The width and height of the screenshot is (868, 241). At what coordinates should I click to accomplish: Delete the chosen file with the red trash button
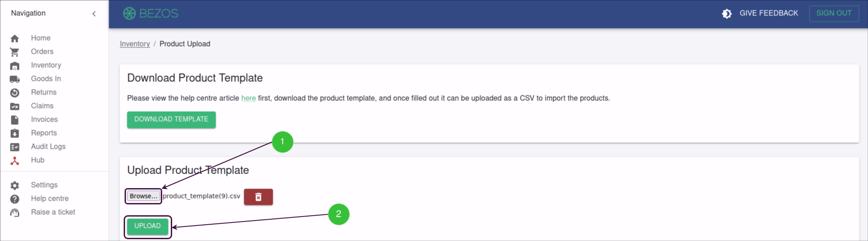pos(258,197)
